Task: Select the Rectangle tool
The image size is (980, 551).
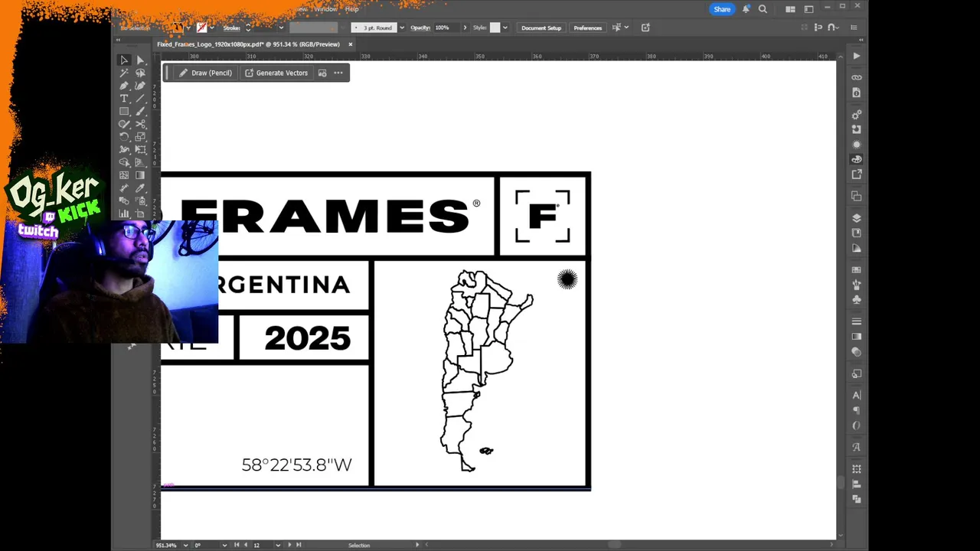Action: point(124,112)
